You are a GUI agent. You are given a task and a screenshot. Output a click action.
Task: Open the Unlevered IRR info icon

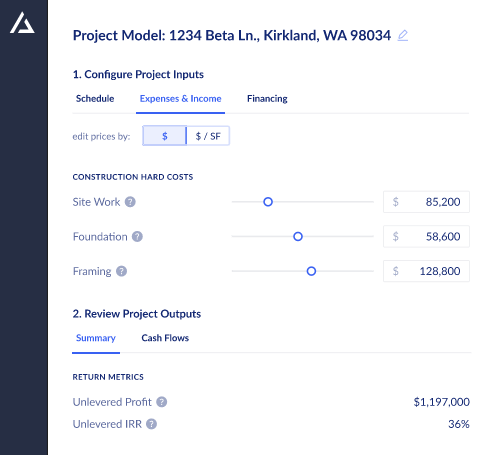[152, 424]
